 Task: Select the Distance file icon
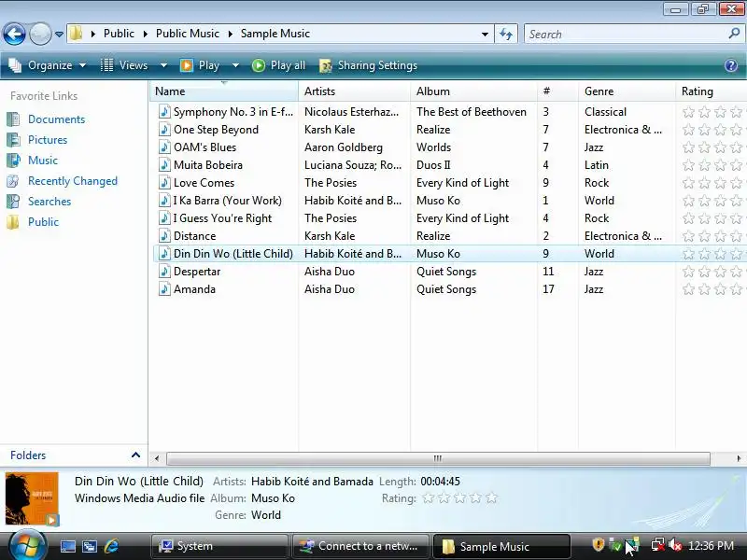point(164,236)
